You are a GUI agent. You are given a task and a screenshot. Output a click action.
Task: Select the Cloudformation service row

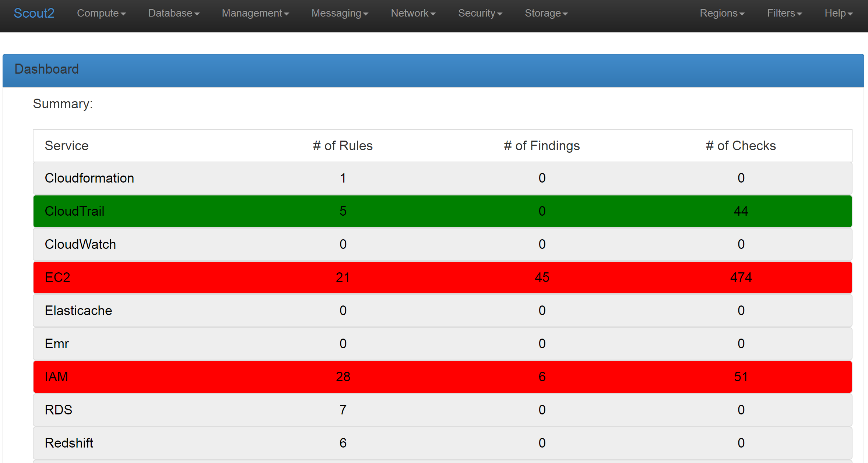443,178
